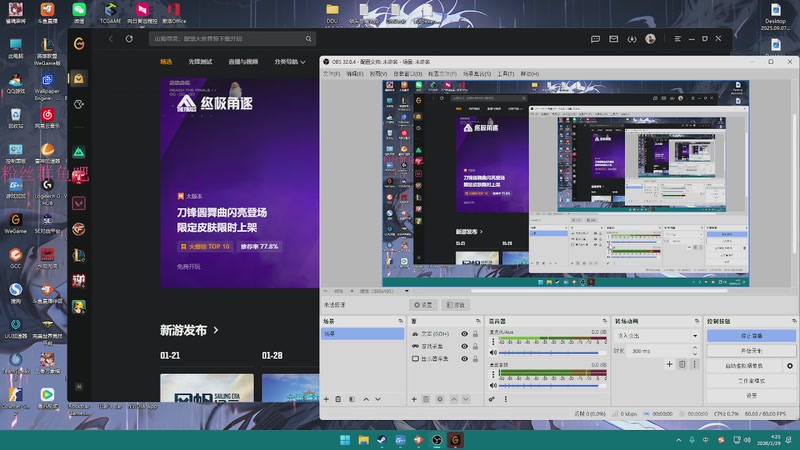The width and height of the screenshot is (800, 450).
Task: Select 场景 item in OBS scene list
Action: 363,334
